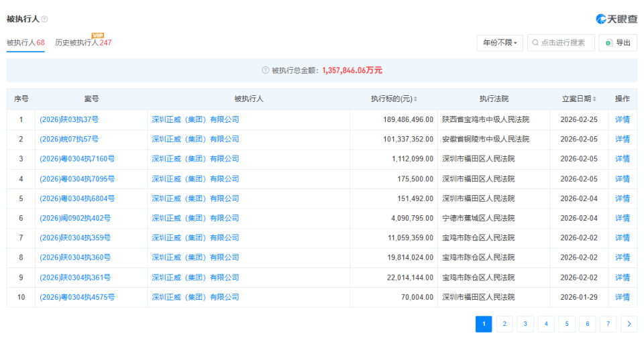Go to page 7
The height and width of the screenshot is (346, 644).
tap(608, 324)
